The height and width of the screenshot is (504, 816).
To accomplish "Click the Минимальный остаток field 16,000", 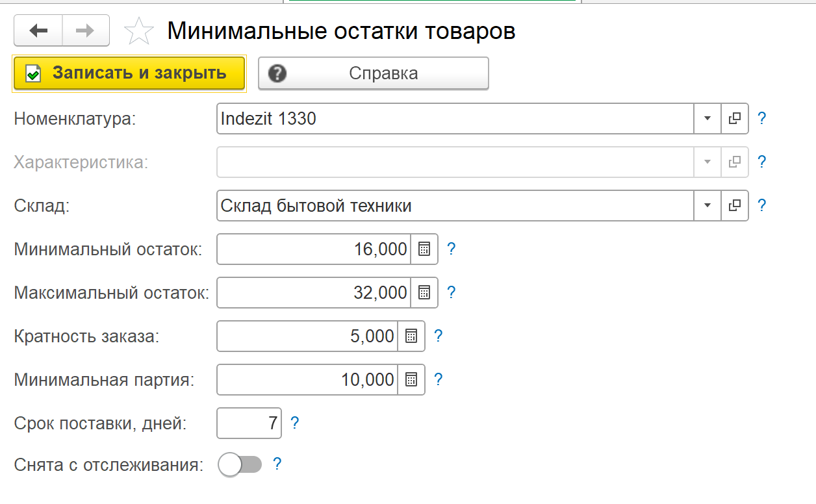I will 314,249.
